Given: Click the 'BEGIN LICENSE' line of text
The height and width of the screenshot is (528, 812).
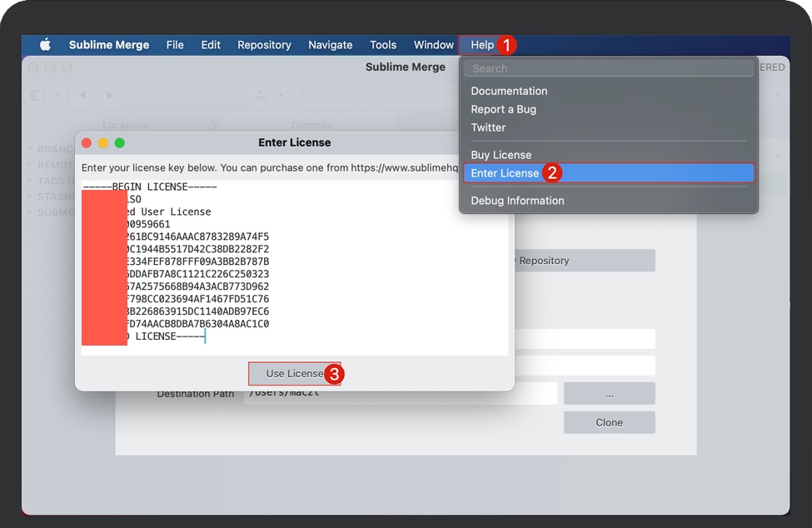Looking at the screenshot, I should click(150, 187).
